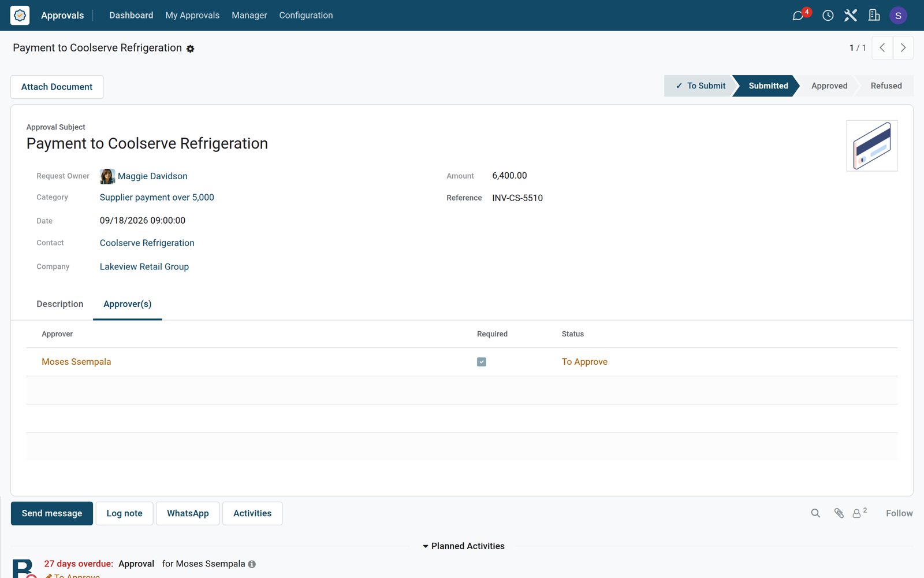Open the Dashboard menu
Image resolution: width=924 pixels, height=578 pixels.
tap(131, 16)
